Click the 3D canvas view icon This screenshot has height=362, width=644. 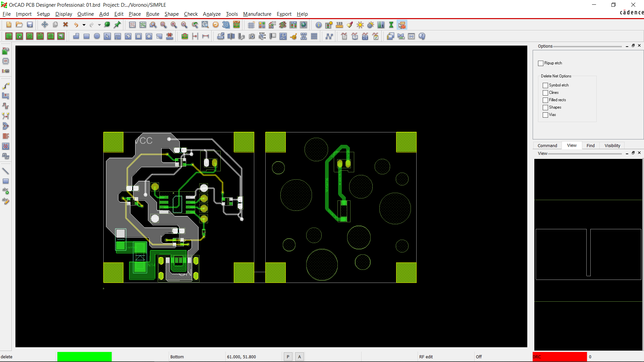226,25
